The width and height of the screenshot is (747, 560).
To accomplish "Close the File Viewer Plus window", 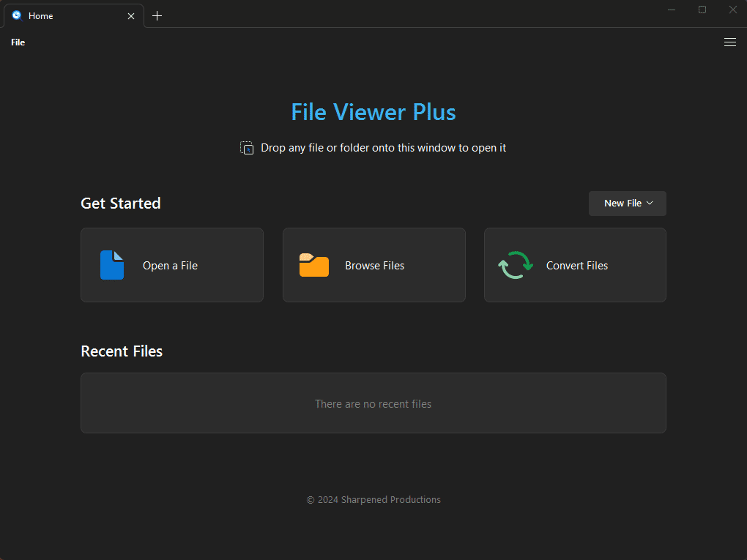I will click(732, 10).
